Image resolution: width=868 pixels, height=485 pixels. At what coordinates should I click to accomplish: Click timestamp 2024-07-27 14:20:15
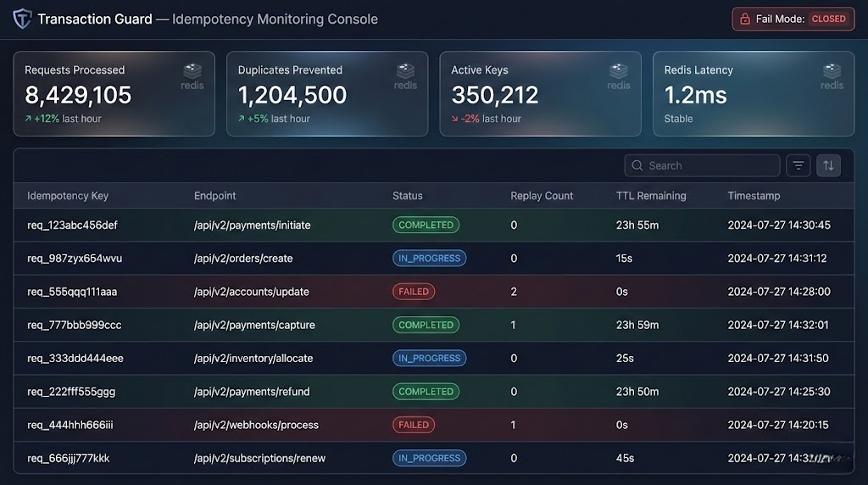click(x=778, y=425)
